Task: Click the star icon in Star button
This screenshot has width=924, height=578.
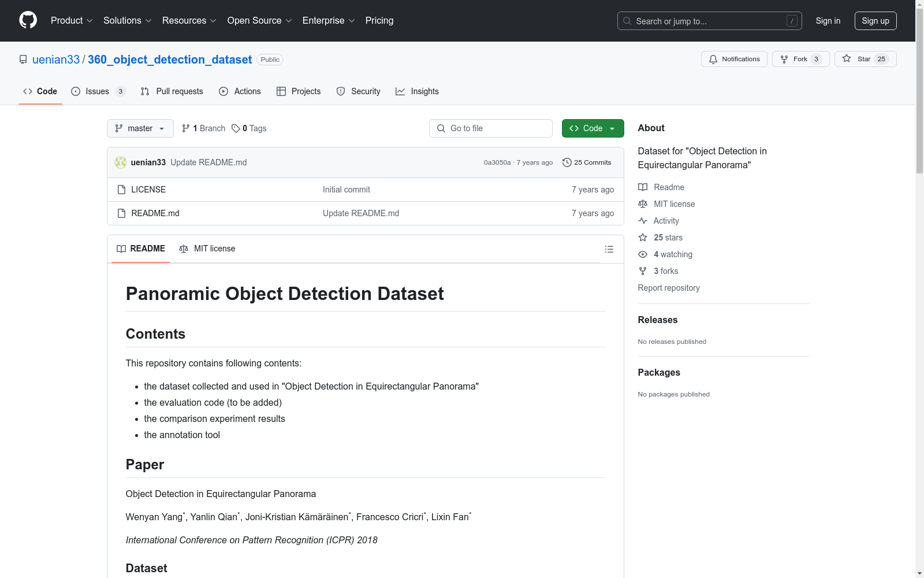Action: tap(847, 58)
